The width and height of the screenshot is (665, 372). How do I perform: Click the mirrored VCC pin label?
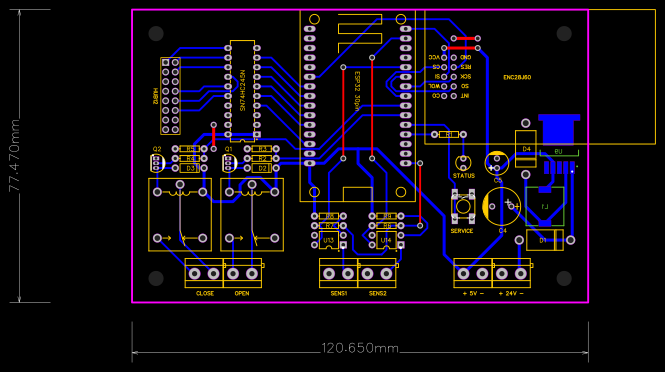click(434, 57)
